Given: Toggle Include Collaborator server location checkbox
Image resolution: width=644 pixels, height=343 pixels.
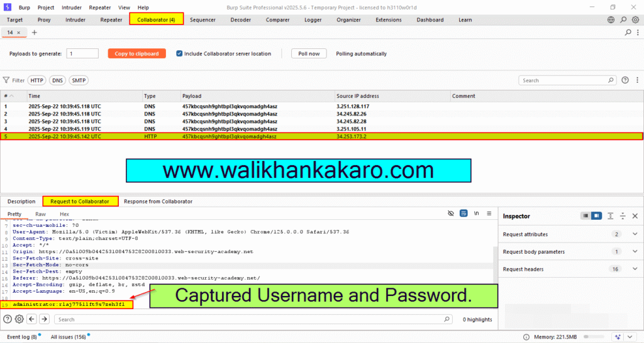Looking at the screenshot, I should pos(179,53).
